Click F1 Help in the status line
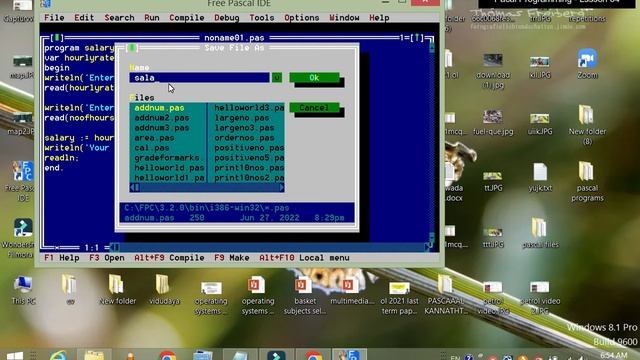This screenshot has height=360, width=640. tap(62, 258)
